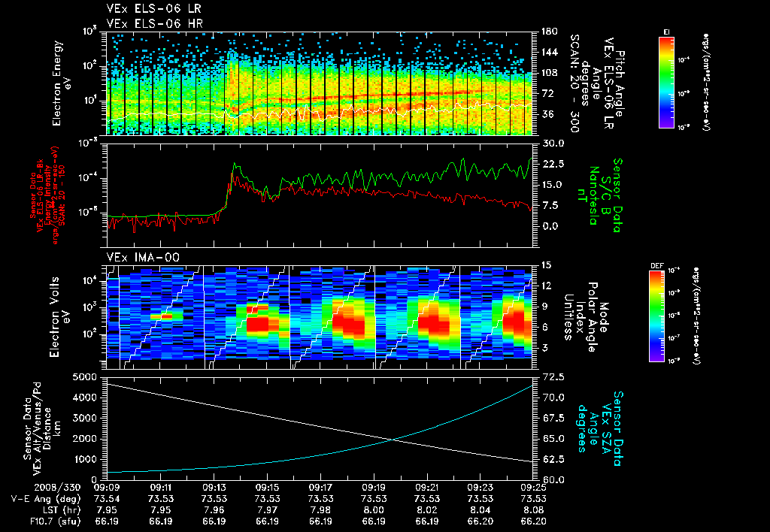Click the V-E angle value '73.54'
The width and height of the screenshot is (770, 532).
(107, 499)
